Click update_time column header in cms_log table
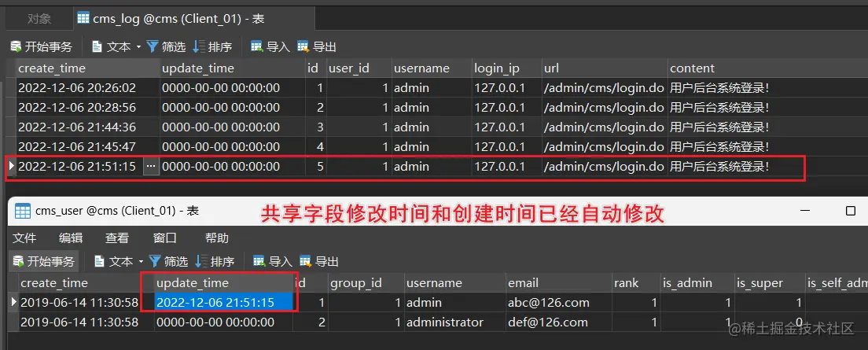 233,68
